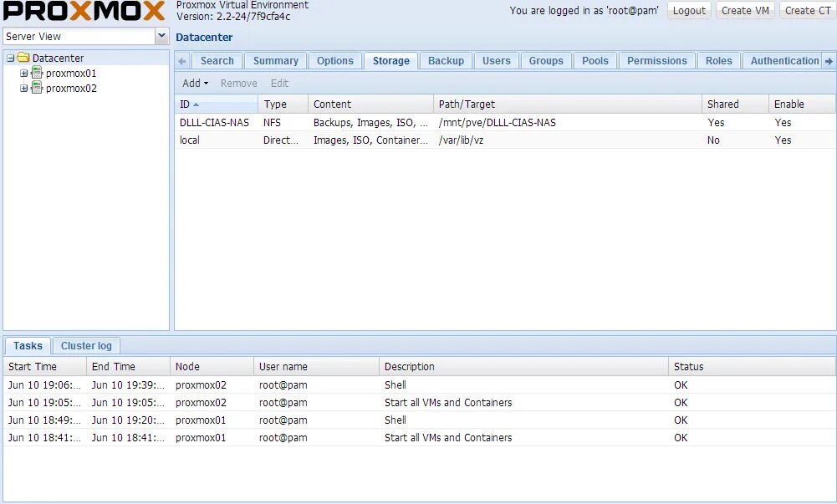Image resolution: width=837 pixels, height=504 pixels.
Task: Sort tasks by Description header
Action: click(523, 367)
